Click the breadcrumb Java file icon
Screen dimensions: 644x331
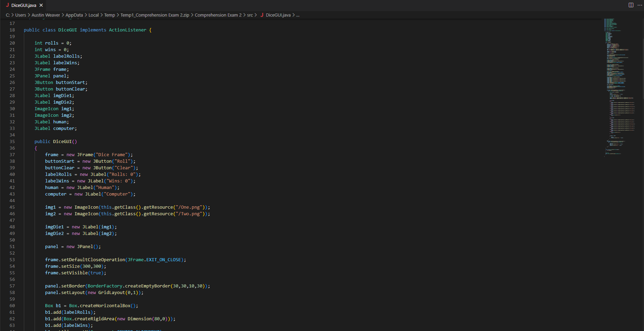click(262, 15)
